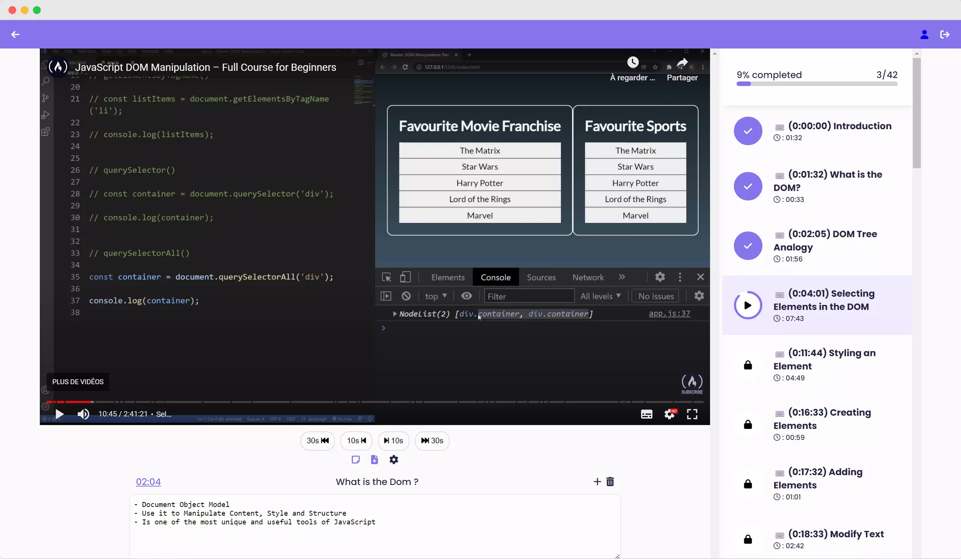Open the notes icon below playback controls

pos(356,460)
